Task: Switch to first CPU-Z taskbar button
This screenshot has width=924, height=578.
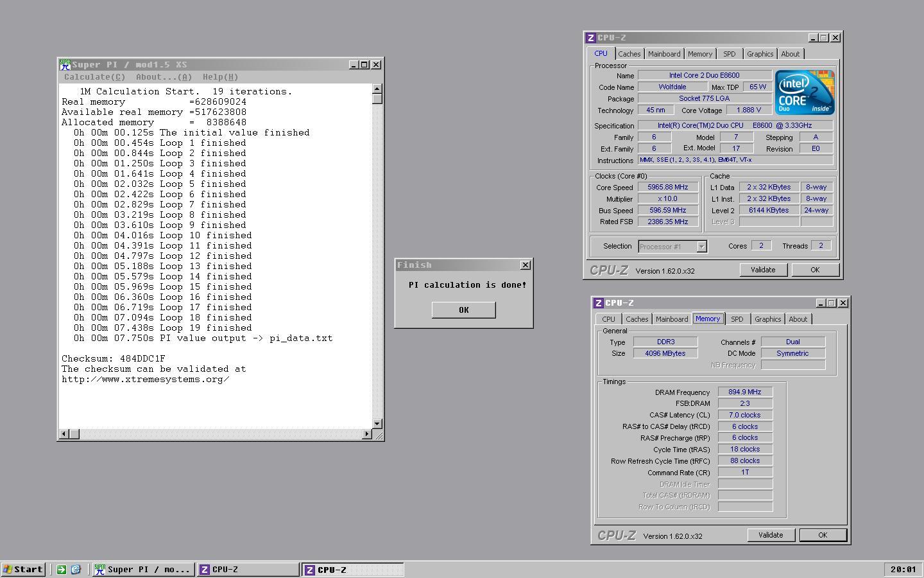Action: click(x=248, y=569)
